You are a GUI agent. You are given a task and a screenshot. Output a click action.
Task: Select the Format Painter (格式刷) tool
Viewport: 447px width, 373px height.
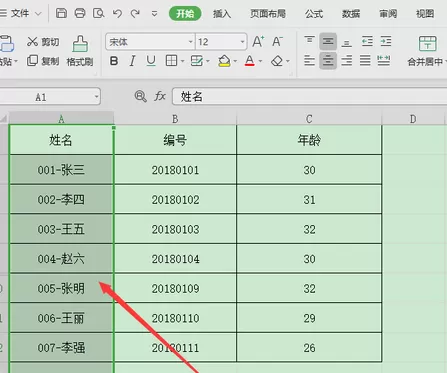[x=80, y=51]
